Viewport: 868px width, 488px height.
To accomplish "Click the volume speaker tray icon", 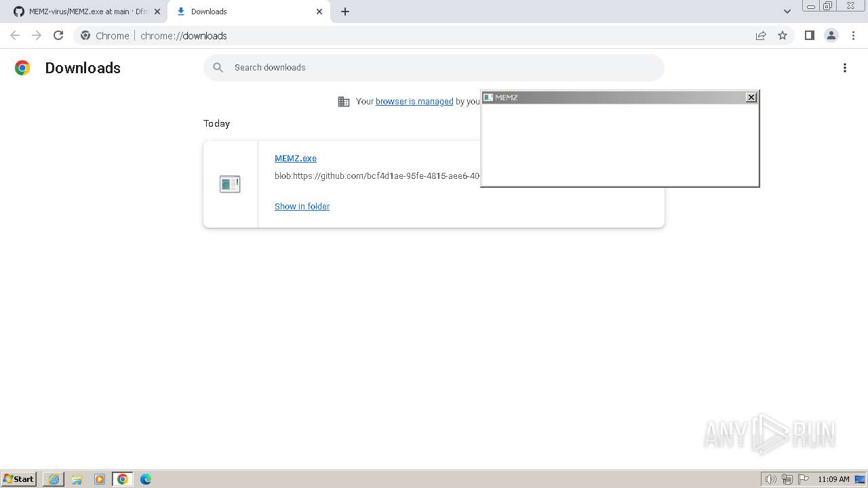I will click(x=770, y=479).
